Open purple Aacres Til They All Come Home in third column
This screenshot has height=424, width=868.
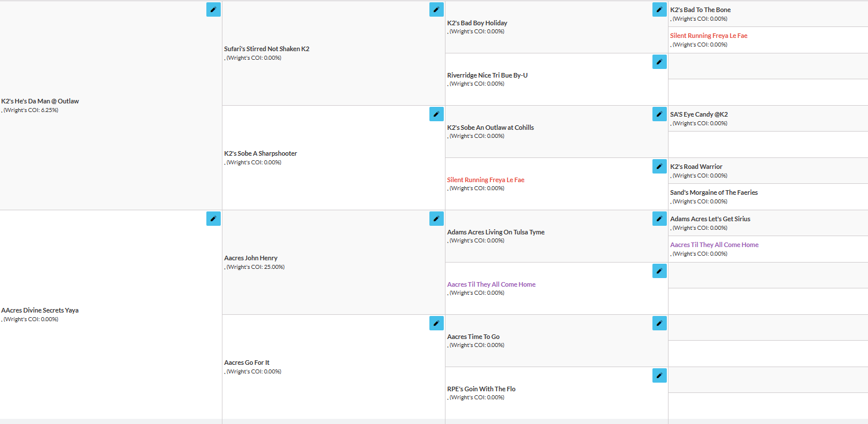point(491,284)
